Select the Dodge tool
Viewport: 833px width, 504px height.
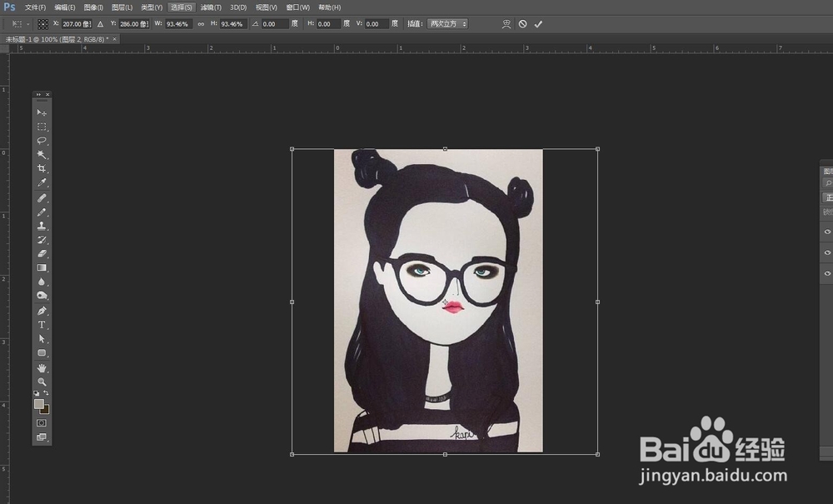click(x=42, y=295)
